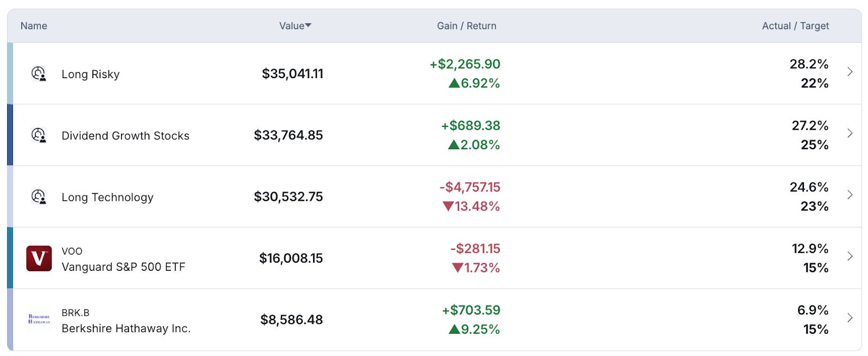Image resolution: width=868 pixels, height=356 pixels.
Task: Click the Actual / Target column header
Action: [x=795, y=26]
